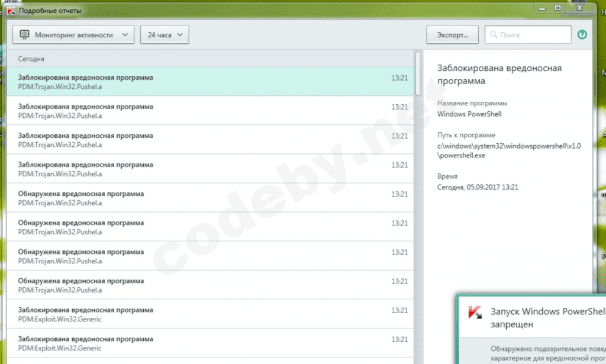The image size is (606, 364).
Task: Click the Сегодня, 05.09.2017 13:21 time value
Action: point(478,187)
